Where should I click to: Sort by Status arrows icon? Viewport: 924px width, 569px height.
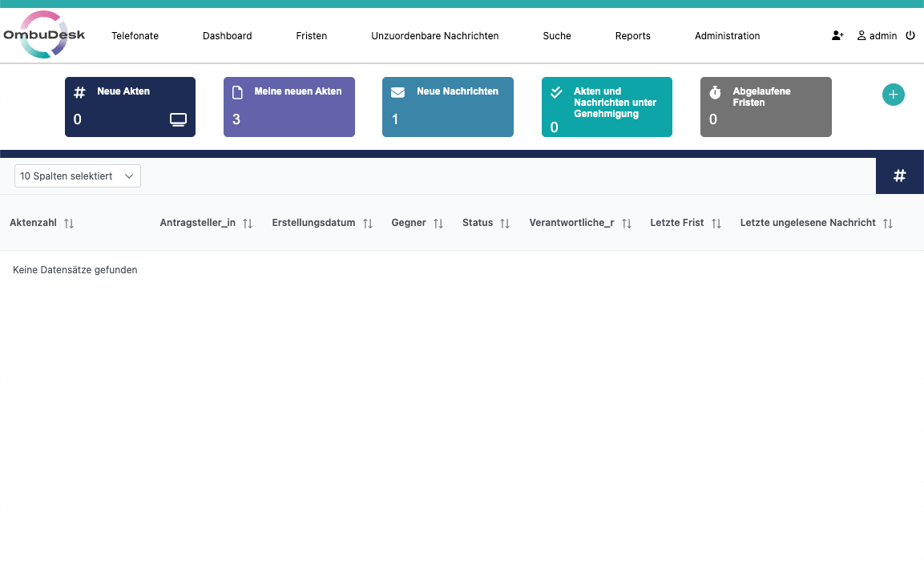[x=505, y=224]
